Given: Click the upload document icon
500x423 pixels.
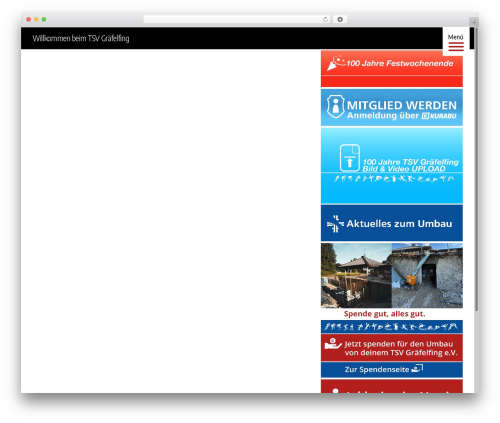Looking at the screenshot, I should tap(349, 158).
